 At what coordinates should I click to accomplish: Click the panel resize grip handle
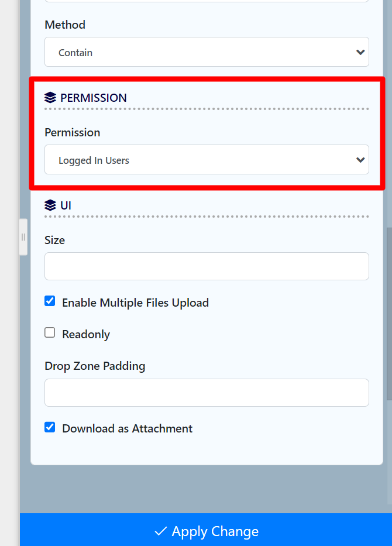coord(23,237)
